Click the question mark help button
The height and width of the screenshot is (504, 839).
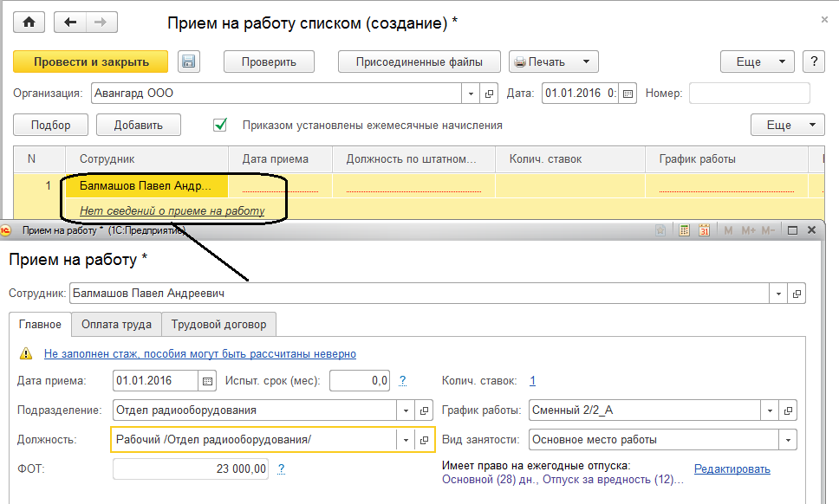tap(813, 61)
